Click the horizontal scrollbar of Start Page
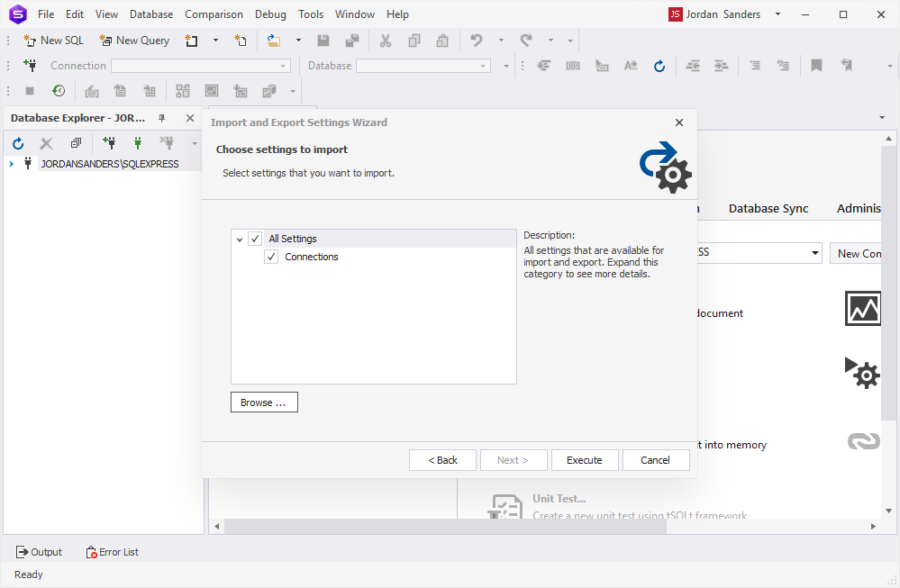The height and width of the screenshot is (588, 900). (x=445, y=526)
